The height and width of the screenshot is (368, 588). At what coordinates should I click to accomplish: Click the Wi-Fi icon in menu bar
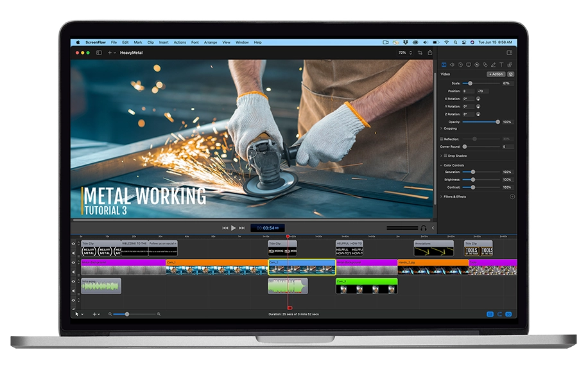[446, 42]
